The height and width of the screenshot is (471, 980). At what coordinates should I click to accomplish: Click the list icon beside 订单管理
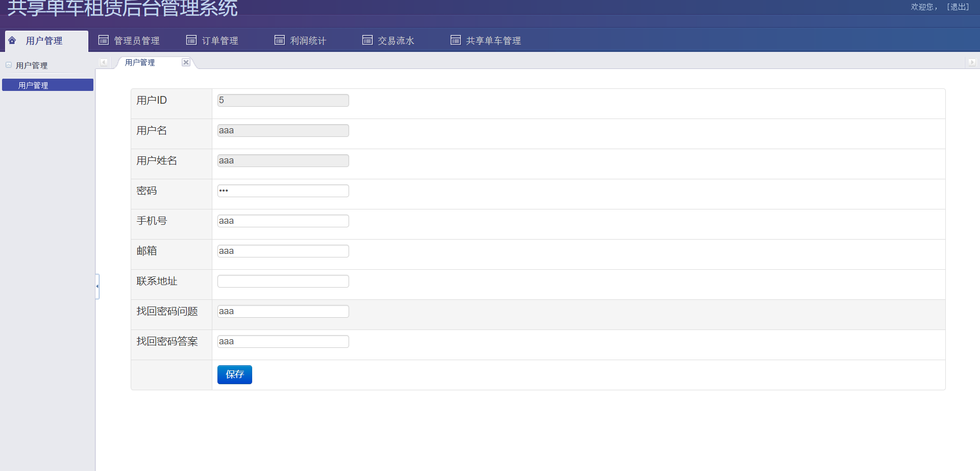coord(191,40)
